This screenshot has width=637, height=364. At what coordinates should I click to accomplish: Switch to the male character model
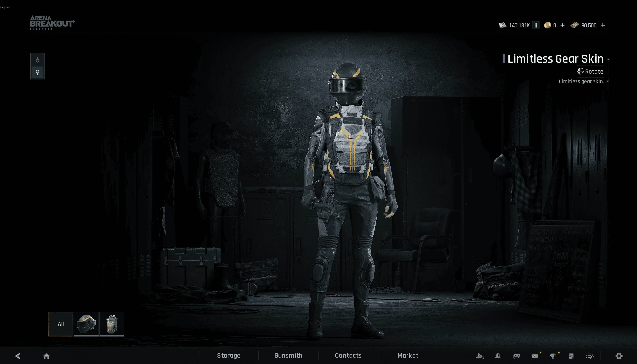click(37, 60)
